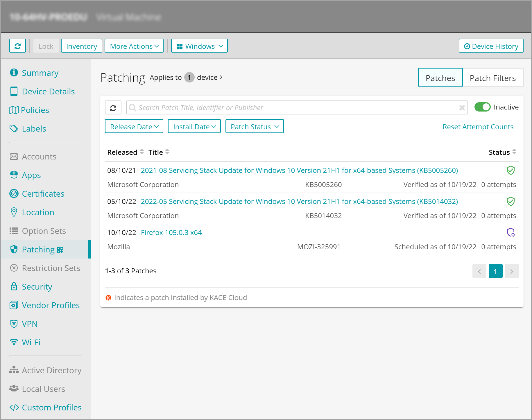Open Vendor Profiles in the sidebar
This screenshot has width=532, height=420.
coord(51,305)
